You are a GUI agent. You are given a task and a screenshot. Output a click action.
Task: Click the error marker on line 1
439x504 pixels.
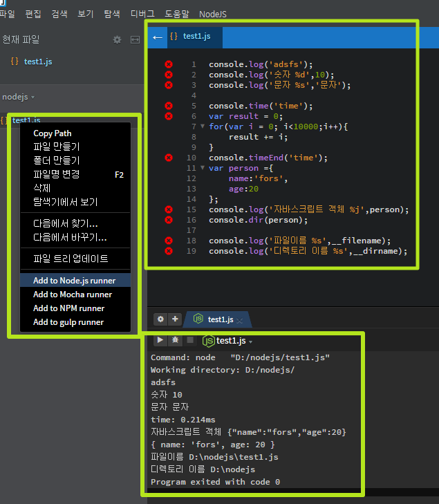tap(169, 64)
